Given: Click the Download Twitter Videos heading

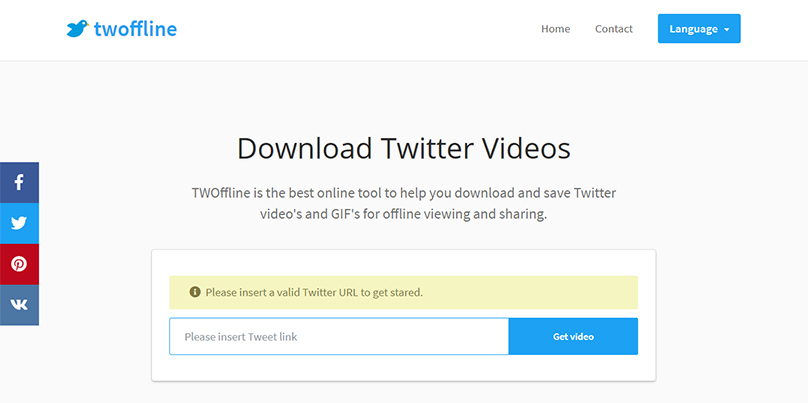Looking at the screenshot, I should click(403, 148).
